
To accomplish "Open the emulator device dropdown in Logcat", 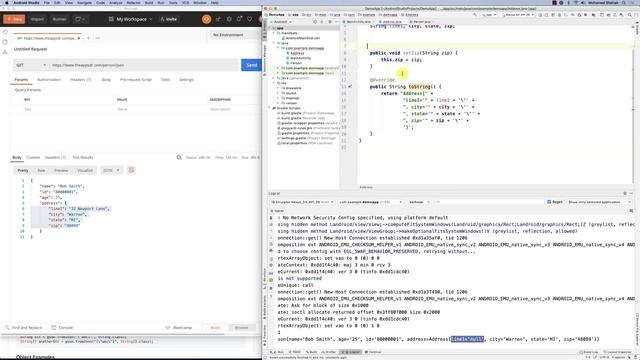I will pos(302,202).
